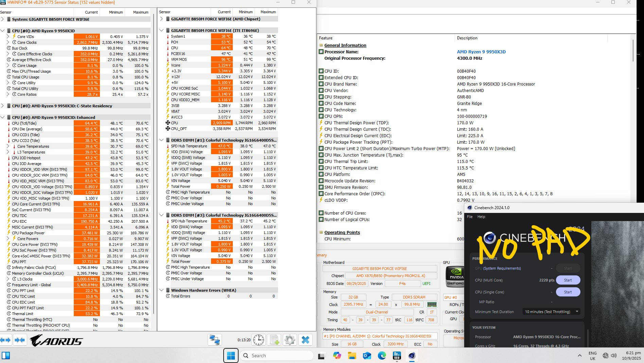The image size is (644, 363).
Task: Click the Maximum column header in right sensor panel
Action: click(x=268, y=12)
